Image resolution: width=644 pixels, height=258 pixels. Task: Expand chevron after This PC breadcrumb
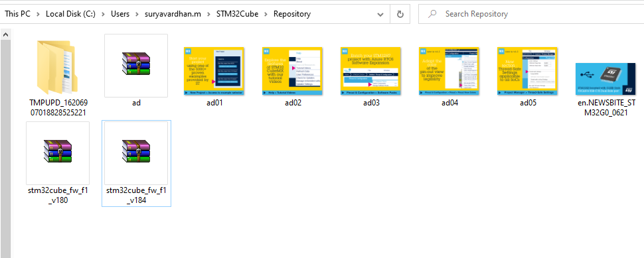coord(39,15)
